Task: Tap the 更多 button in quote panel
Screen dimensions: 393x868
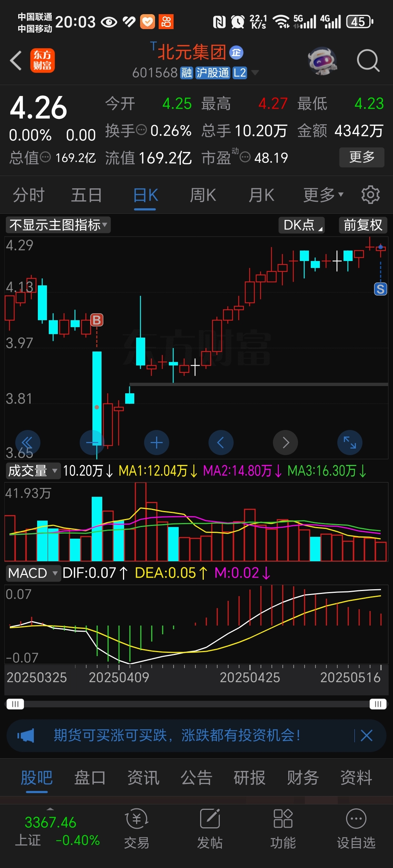Action: 362,157
